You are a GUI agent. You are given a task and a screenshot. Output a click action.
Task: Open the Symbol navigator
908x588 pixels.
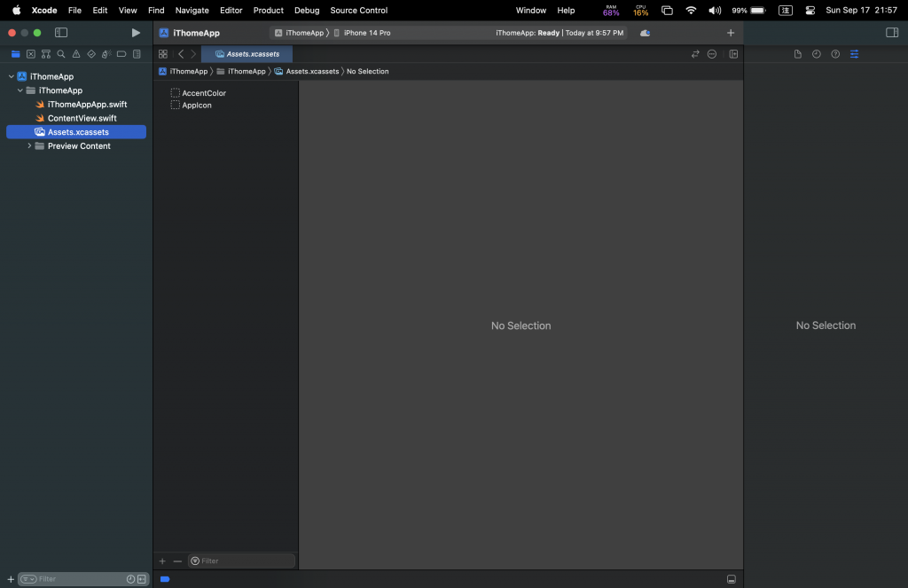(46, 54)
